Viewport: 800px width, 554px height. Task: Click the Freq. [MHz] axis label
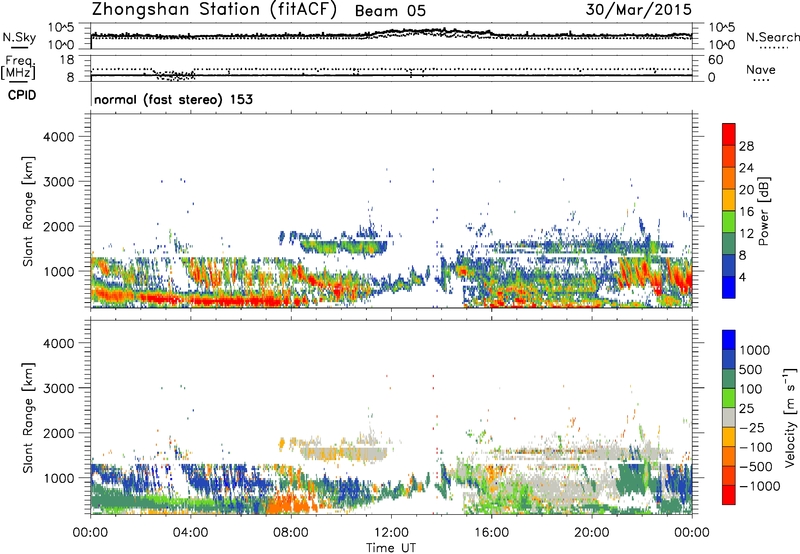click(x=18, y=67)
